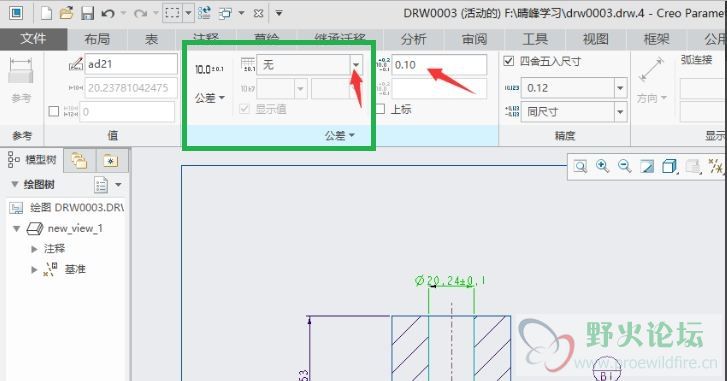The image size is (727, 381).
Task: Click the Zoom In magnifier icon
Action: coord(602,166)
